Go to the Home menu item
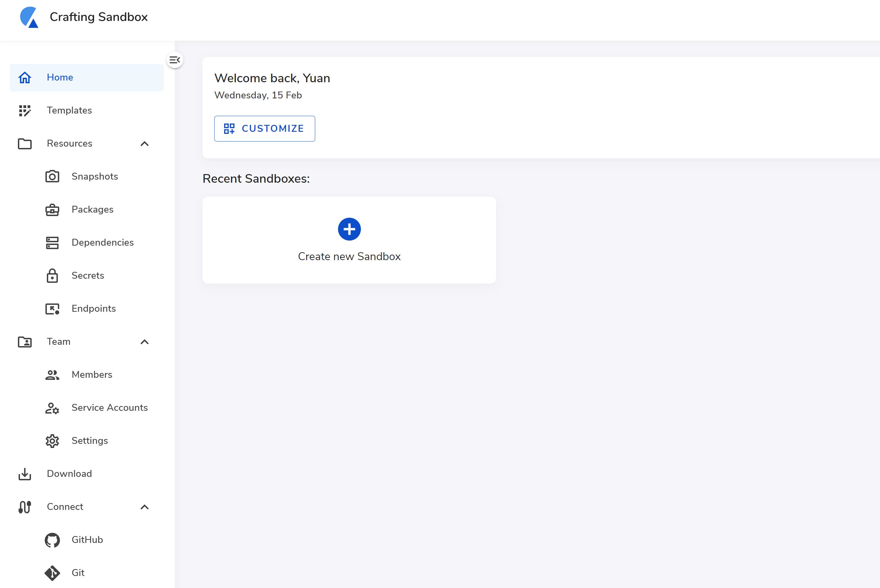The image size is (880, 588). tap(60, 78)
